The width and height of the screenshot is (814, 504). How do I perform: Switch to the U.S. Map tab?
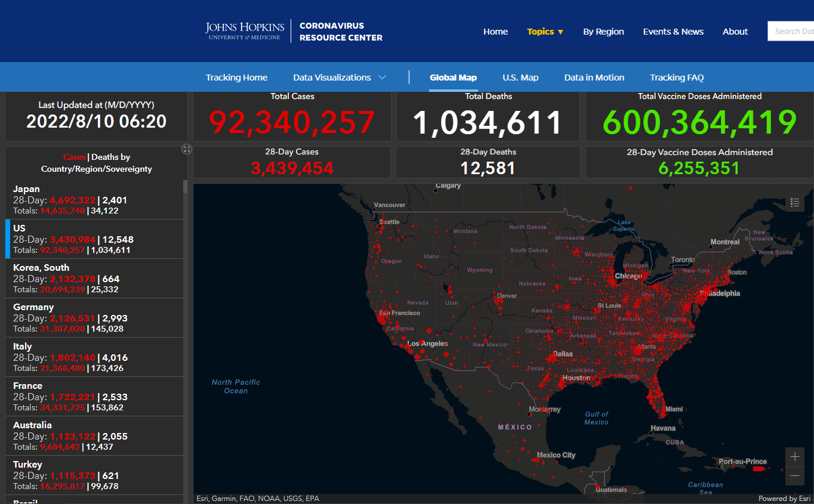tap(520, 78)
